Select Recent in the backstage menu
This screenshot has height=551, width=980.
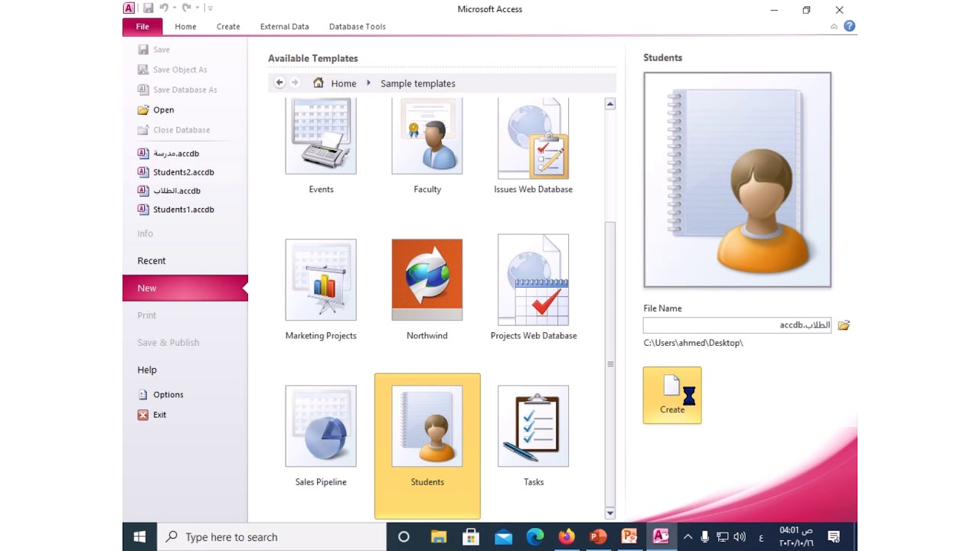[x=152, y=261]
